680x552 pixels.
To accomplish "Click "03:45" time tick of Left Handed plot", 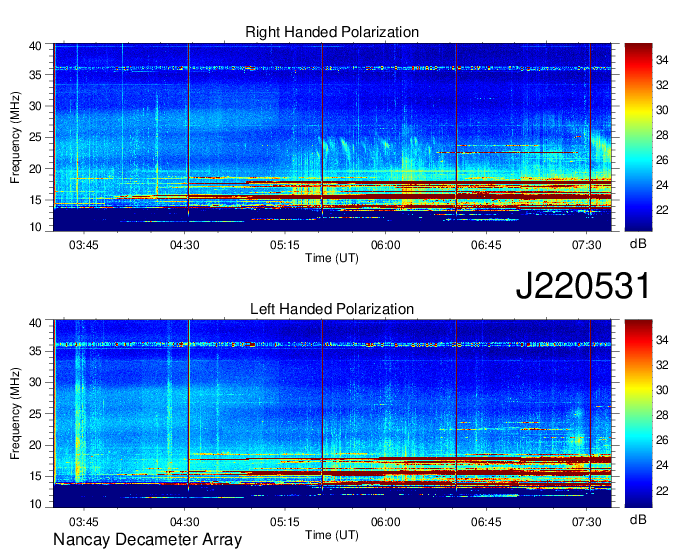I will 84,522.
